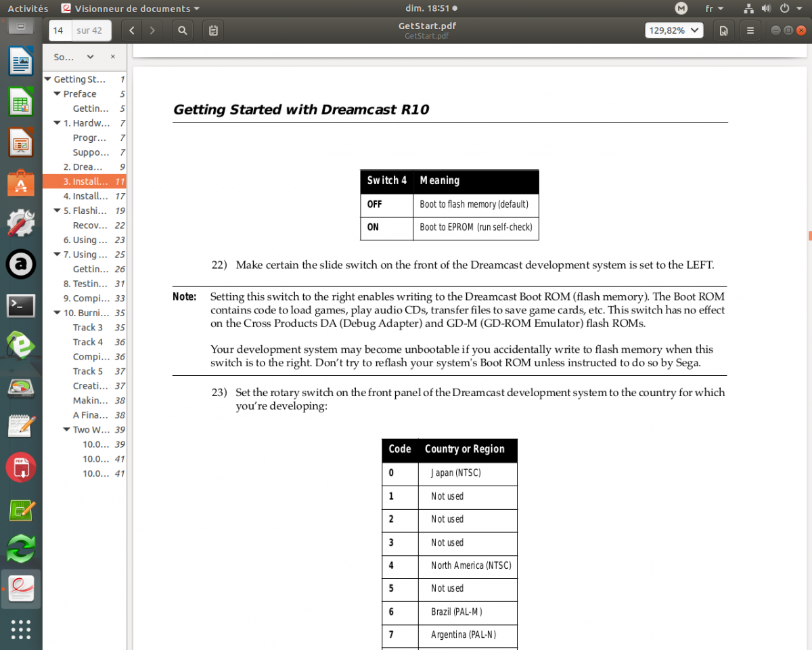Open the "fr" keyboard layout menu

(x=714, y=8)
